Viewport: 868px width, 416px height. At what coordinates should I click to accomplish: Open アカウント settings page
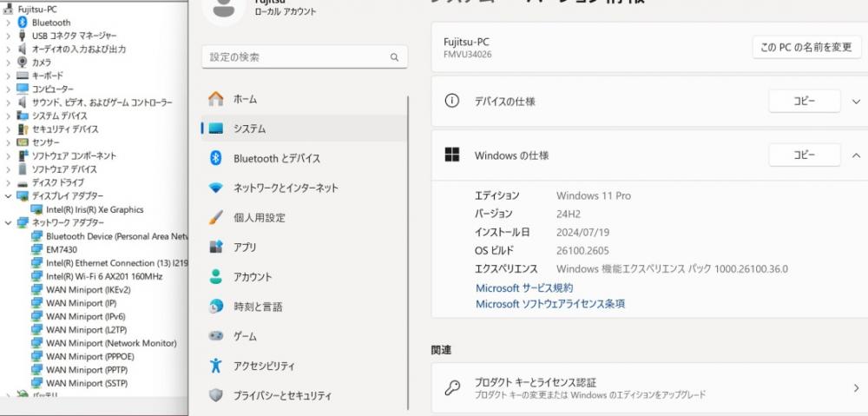click(304, 276)
